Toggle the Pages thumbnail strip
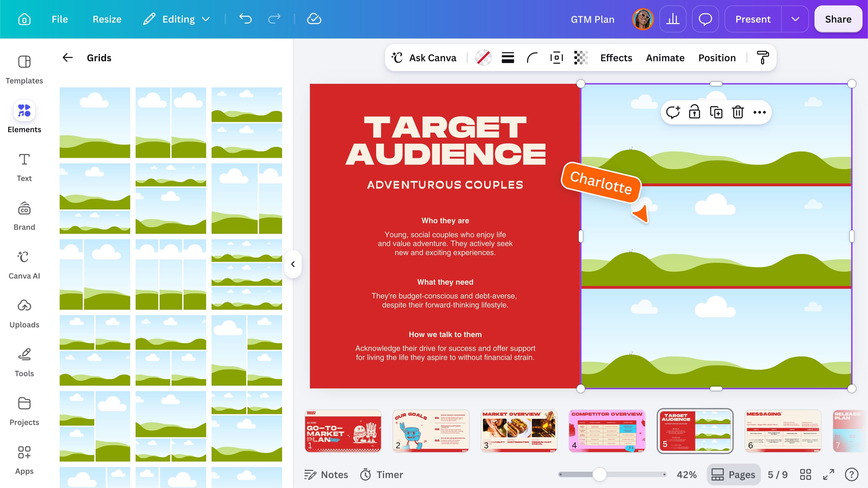The width and height of the screenshot is (868, 488). coord(734,474)
